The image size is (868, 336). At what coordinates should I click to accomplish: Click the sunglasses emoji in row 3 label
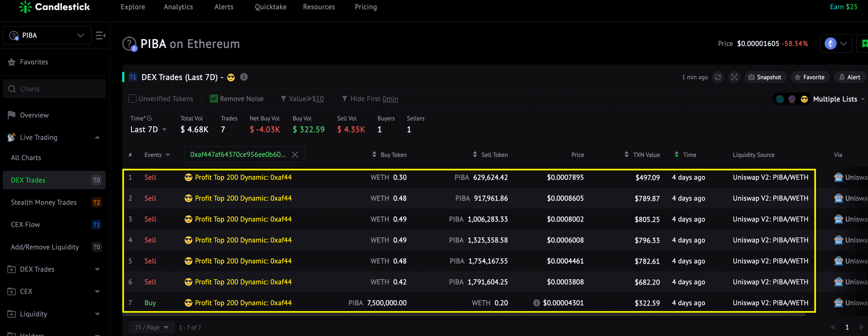[188, 219]
